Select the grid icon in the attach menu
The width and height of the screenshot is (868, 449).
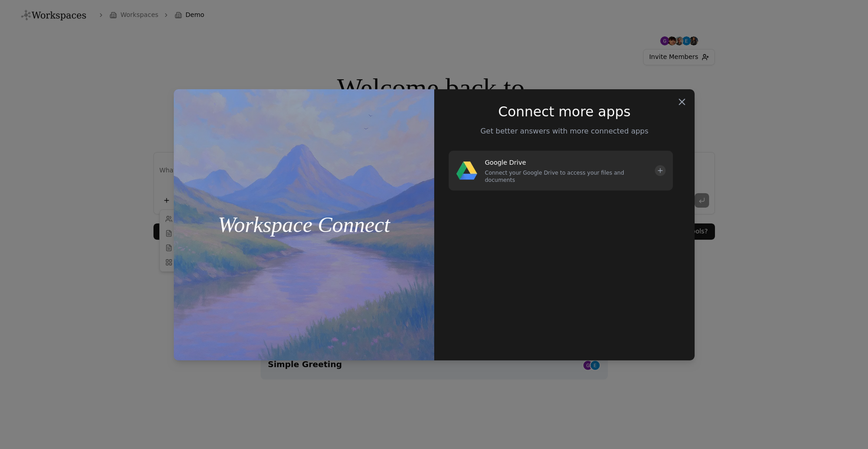(169, 262)
